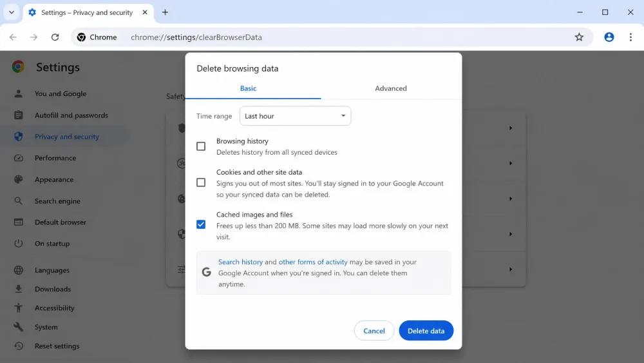Uncheck Cached images and files checkbox

(201, 224)
